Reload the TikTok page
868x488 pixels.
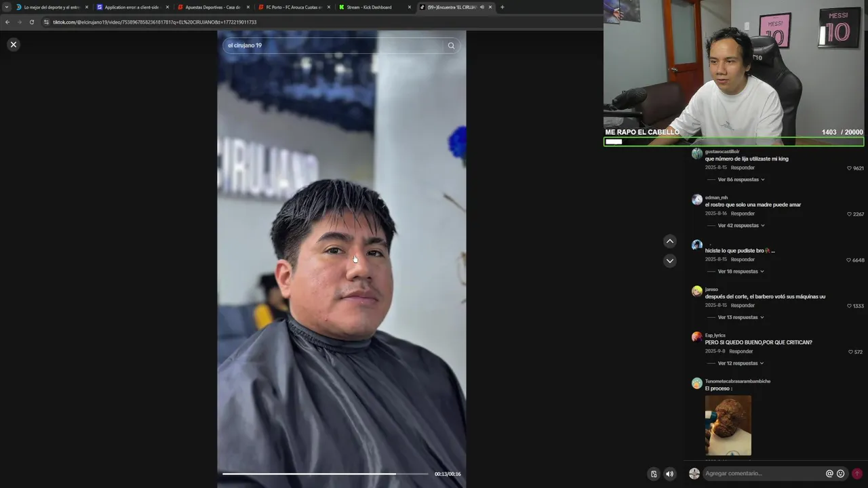point(32,22)
